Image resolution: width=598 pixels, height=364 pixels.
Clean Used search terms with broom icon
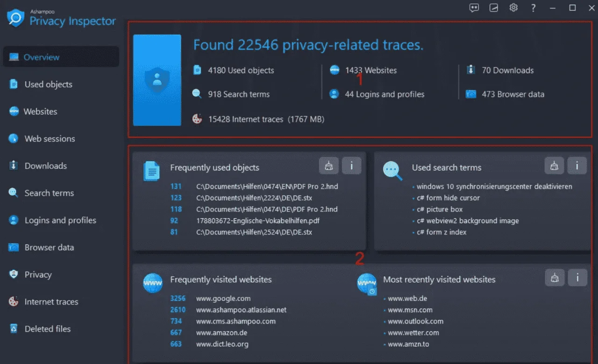point(555,165)
